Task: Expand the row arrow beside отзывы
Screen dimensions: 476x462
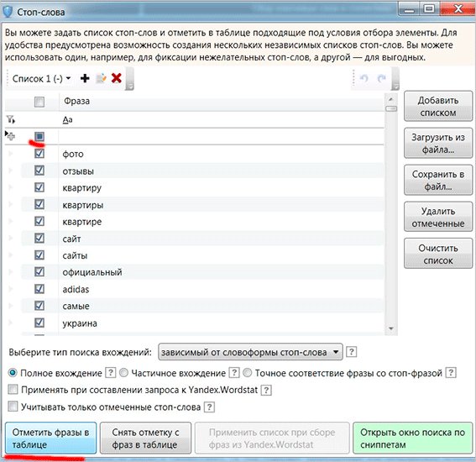Action: tap(11, 171)
